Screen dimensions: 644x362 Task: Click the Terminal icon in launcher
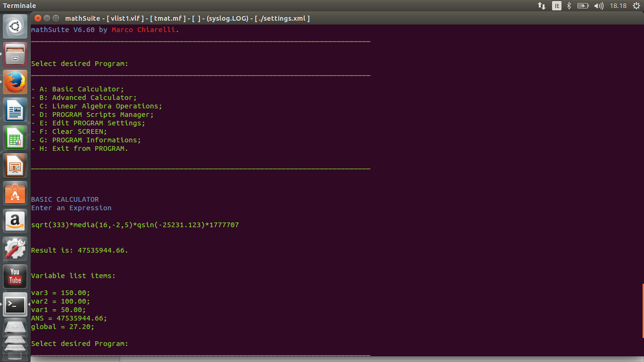click(x=15, y=305)
